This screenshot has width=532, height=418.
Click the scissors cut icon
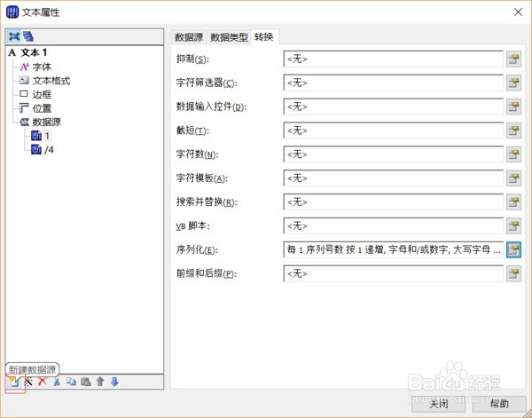pos(57,382)
